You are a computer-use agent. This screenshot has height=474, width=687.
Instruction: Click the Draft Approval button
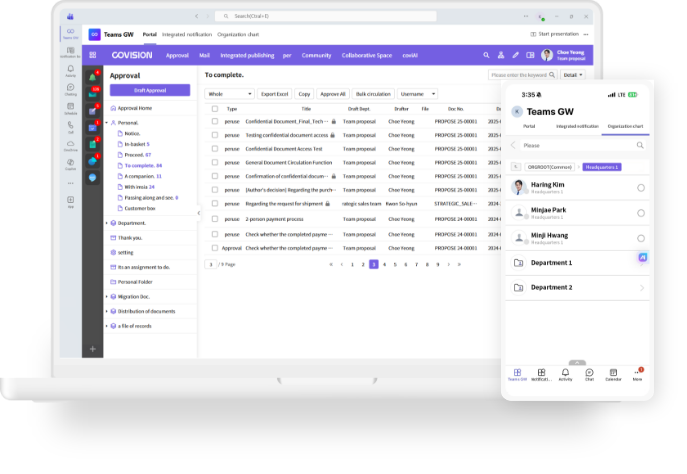coord(149,90)
